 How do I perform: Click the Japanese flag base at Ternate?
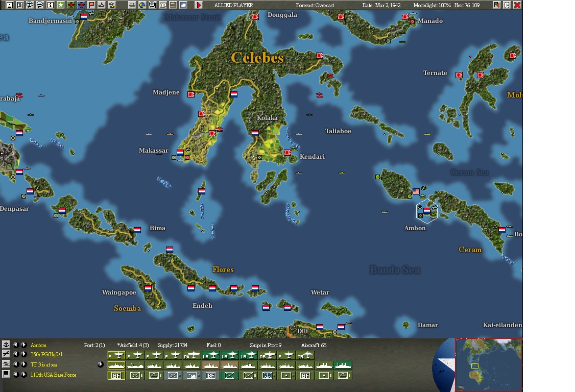click(459, 75)
